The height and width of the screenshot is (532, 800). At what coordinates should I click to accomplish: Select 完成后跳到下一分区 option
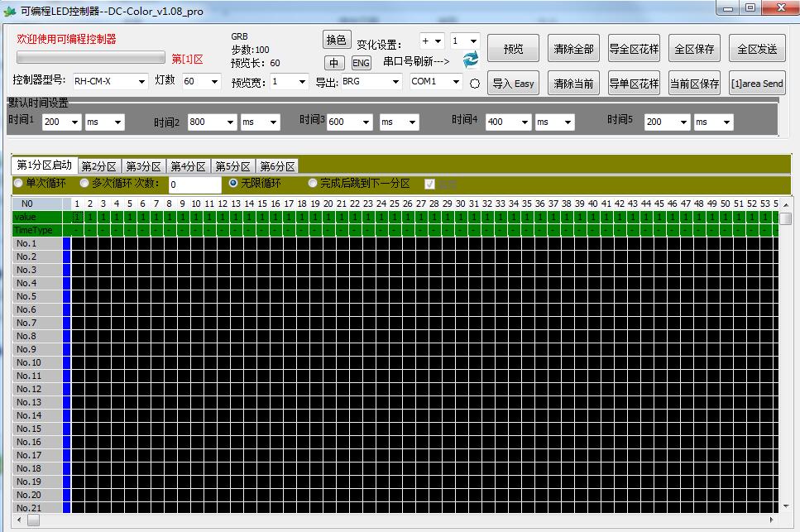[x=312, y=183]
